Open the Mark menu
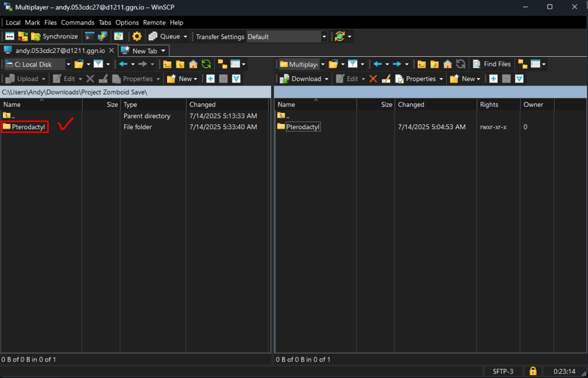 (x=32, y=22)
